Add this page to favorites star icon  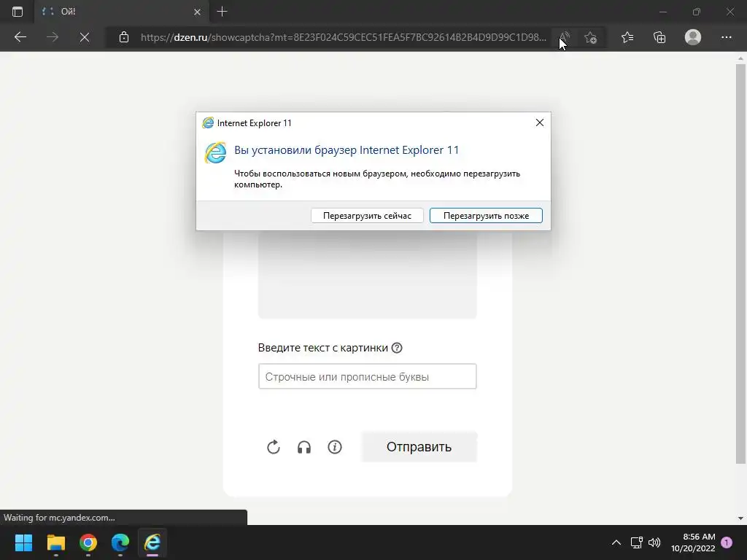[591, 37]
